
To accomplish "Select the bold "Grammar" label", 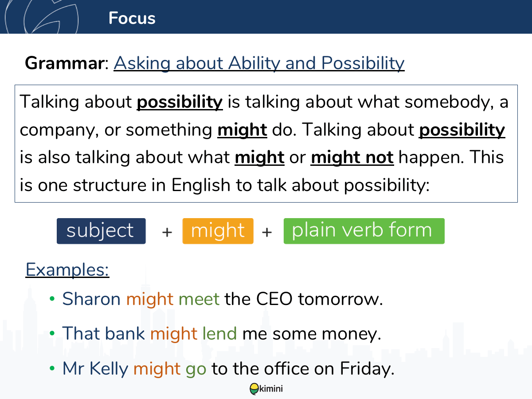I will [x=64, y=63].
